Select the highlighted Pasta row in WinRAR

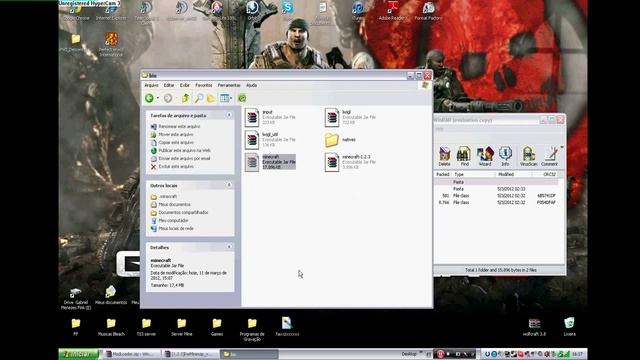click(x=496, y=182)
